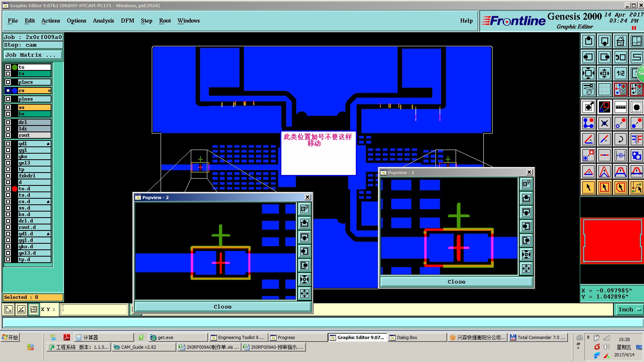Open CAM_Guide v2.82 from taskbar
This screenshot has height=362, width=644.
(143, 347)
